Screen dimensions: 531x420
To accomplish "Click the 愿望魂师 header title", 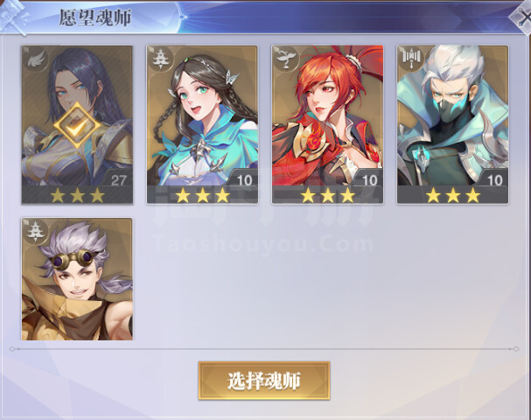I will pos(95,17).
